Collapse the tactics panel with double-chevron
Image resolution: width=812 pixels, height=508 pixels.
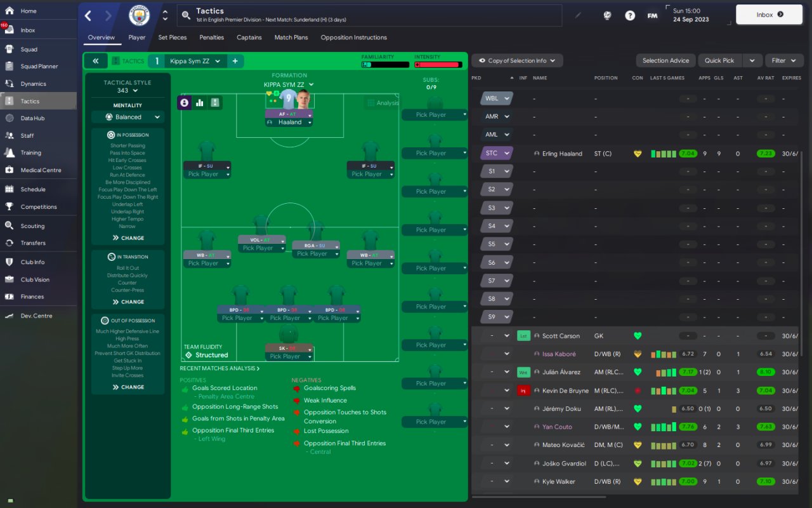(96, 61)
